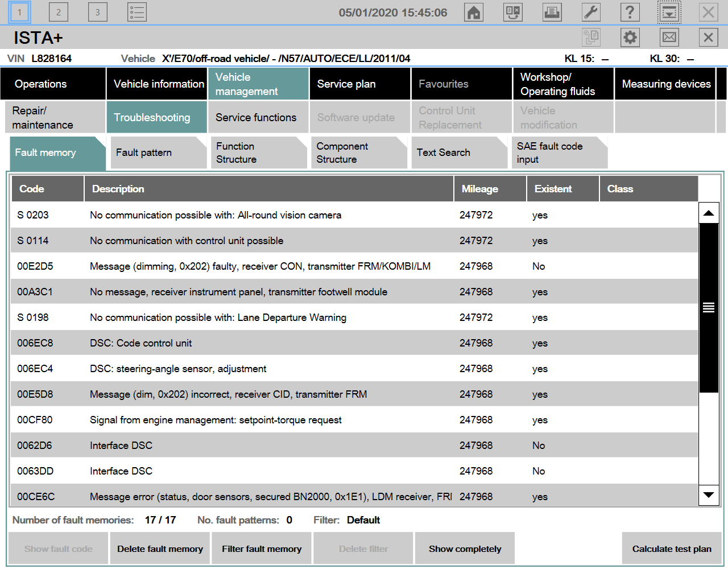This screenshot has height=569, width=728.
Task: Open help with the question mark icon
Action: click(x=630, y=12)
